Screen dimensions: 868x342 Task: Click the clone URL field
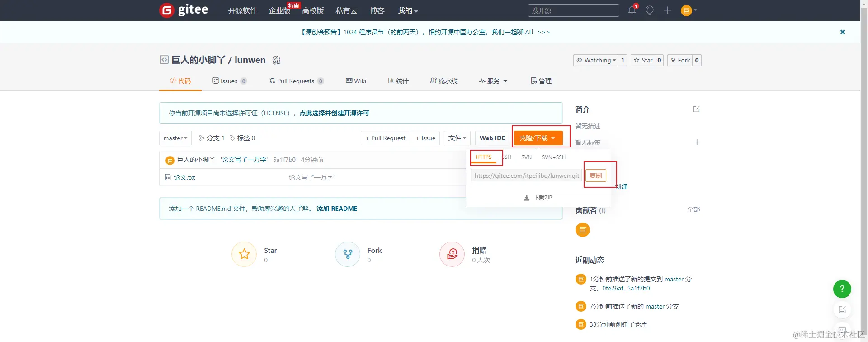526,176
